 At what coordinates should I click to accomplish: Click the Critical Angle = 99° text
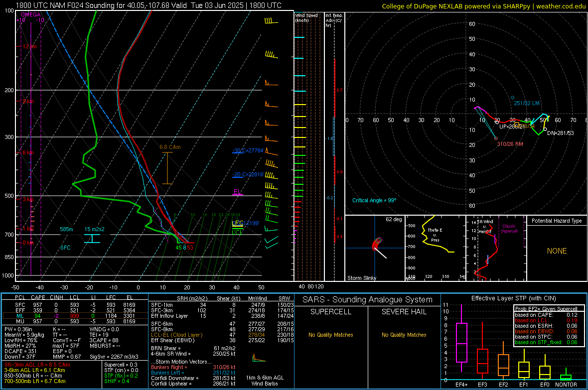(x=374, y=200)
